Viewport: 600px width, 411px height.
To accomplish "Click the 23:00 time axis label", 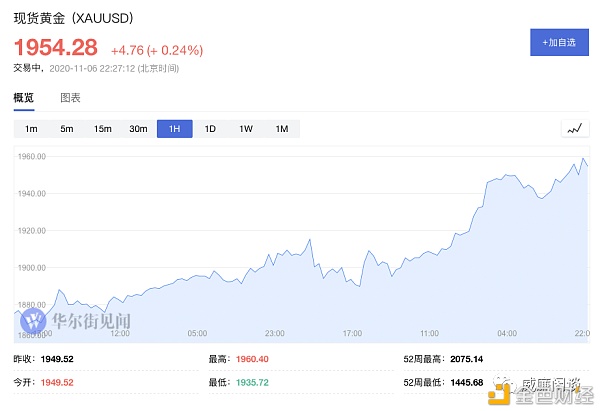I will coord(274,333).
